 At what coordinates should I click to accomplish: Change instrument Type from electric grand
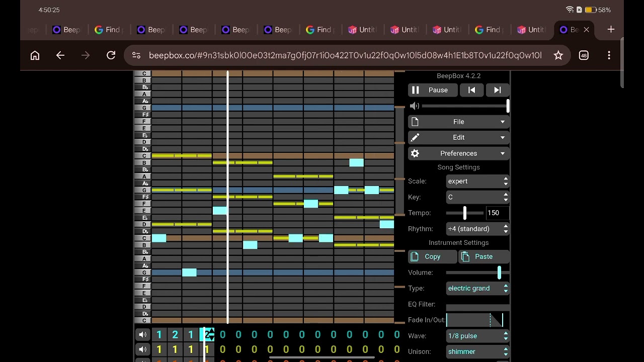click(x=478, y=288)
